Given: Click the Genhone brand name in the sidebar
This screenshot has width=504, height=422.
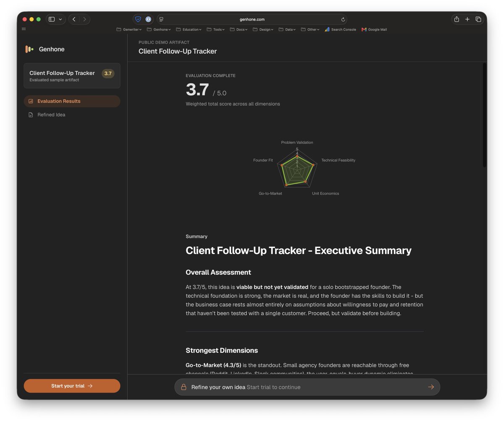Looking at the screenshot, I should click(52, 49).
